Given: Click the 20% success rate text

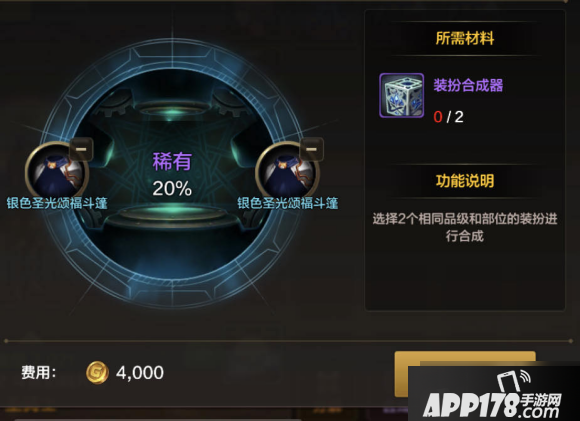Looking at the screenshot, I should 172,188.
